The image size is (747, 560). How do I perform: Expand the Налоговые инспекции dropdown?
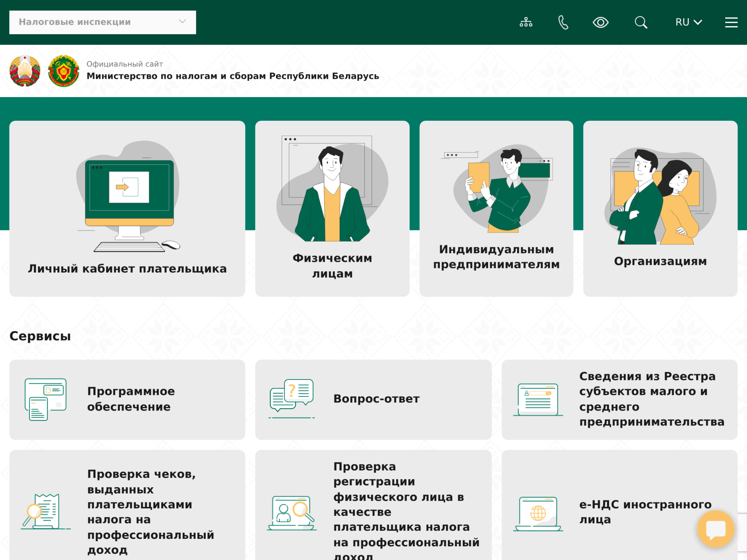tap(102, 22)
